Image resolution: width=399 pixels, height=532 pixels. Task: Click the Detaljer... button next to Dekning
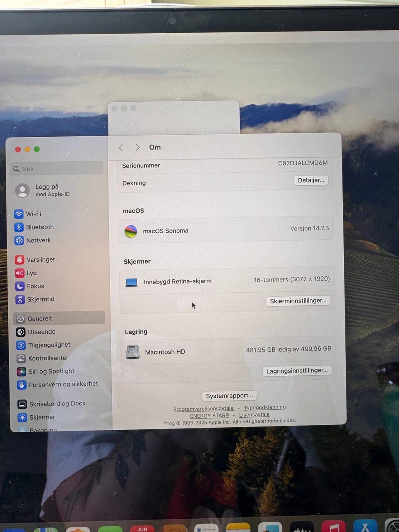click(x=311, y=180)
